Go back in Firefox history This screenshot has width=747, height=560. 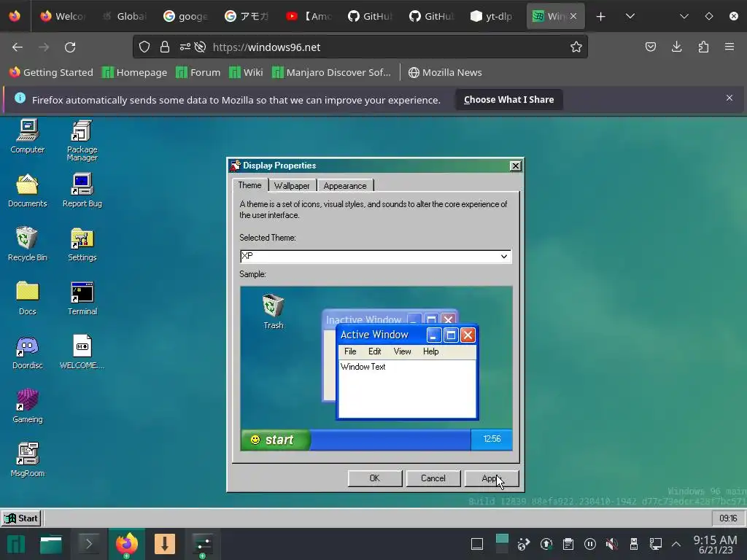pos(18,47)
